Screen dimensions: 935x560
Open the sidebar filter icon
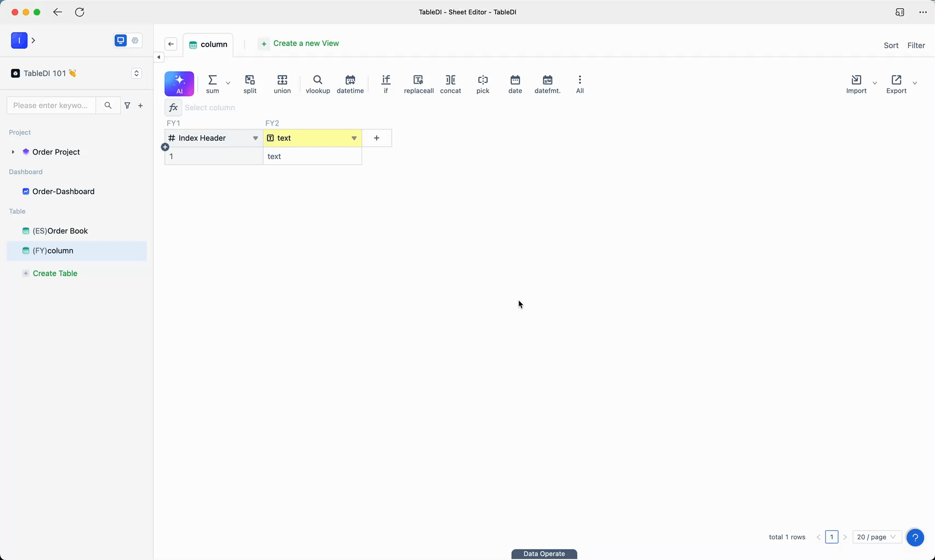[127, 105]
